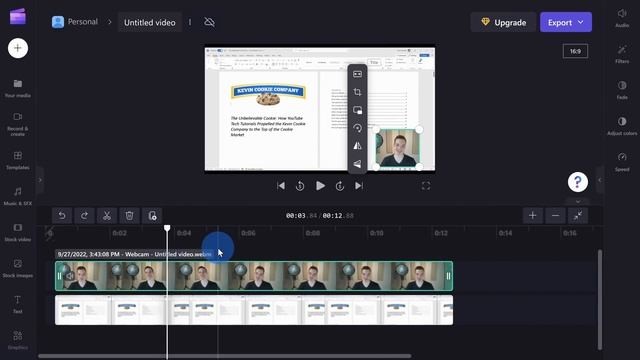Select the webcam overlay in the preview
The image size is (640, 360).
(398, 148)
